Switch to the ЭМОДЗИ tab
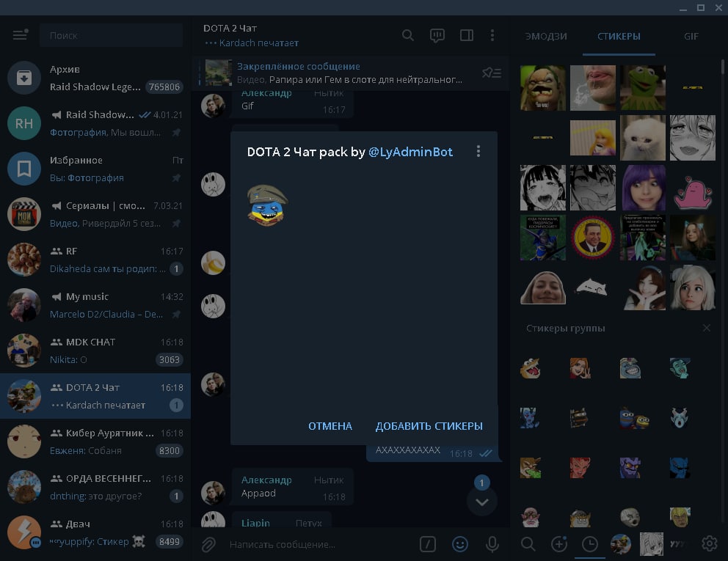Image resolution: width=728 pixels, height=561 pixels. [x=545, y=36]
